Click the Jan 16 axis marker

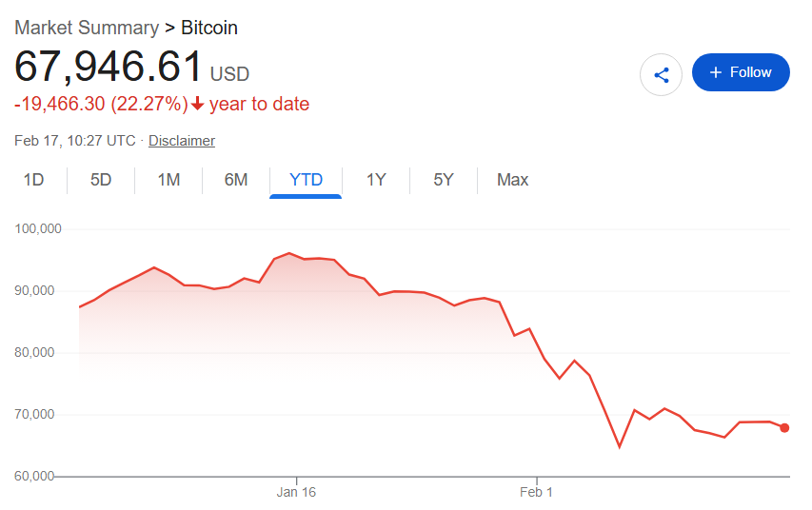click(296, 492)
